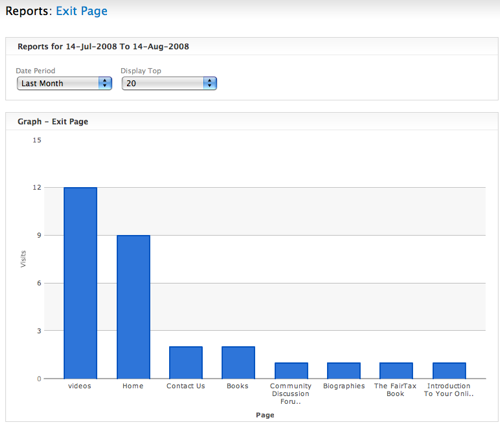Click the 'Date Period' field label
Image resolution: width=500 pixels, height=426 pixels.
[x=35, y=71]
